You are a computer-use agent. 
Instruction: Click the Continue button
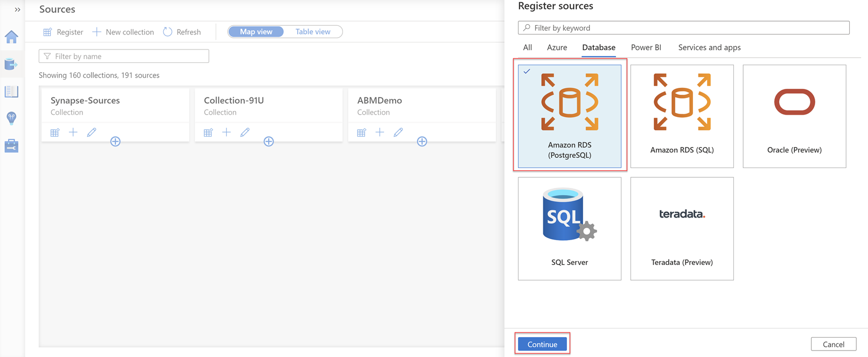(x=542, y=344)
